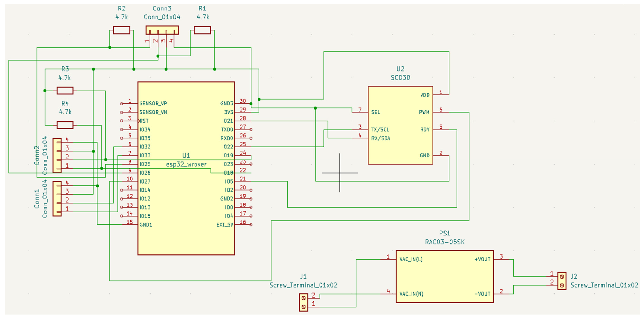Click the SCD30 VDD pin 1
Image resolution: width=644 pixels, height=319 pixels.
[x=441, y=95]
